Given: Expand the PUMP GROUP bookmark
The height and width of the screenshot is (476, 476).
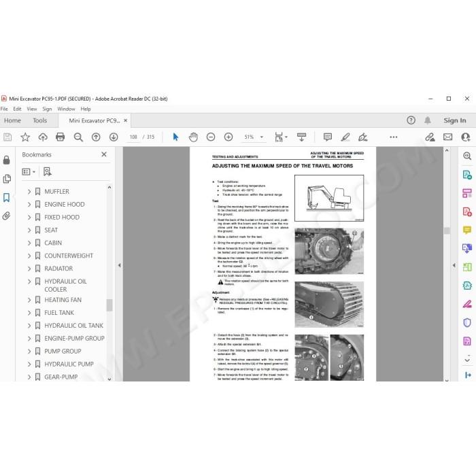Looking at the screenshot, I should [29, 352].
